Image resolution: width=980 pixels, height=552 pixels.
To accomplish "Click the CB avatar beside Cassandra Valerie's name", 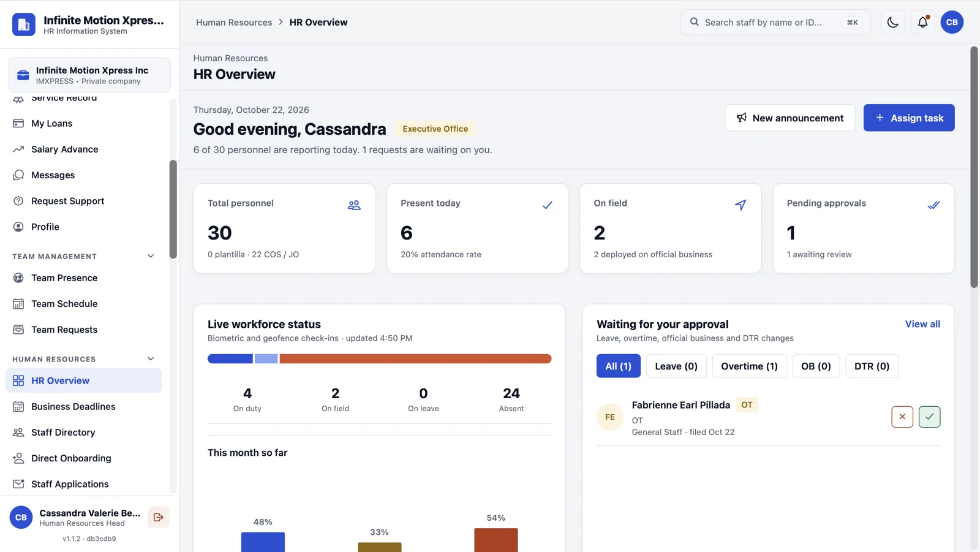I will pyautogui.click(x=21, y=518).
